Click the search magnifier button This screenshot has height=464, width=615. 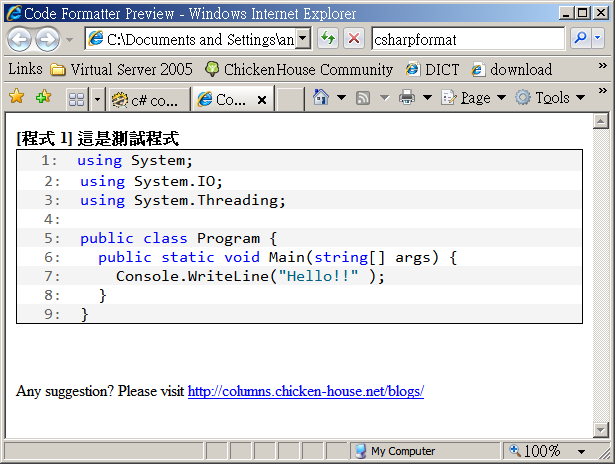[580, 39]
